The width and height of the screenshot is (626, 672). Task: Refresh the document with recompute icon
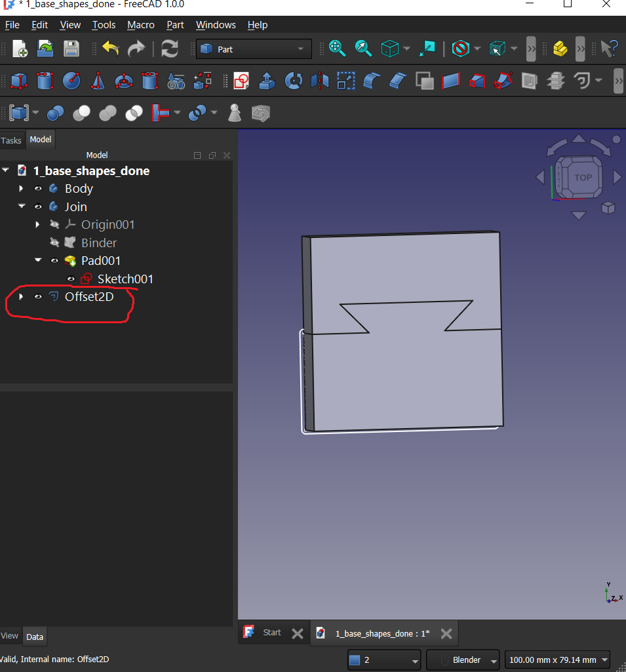170,49
